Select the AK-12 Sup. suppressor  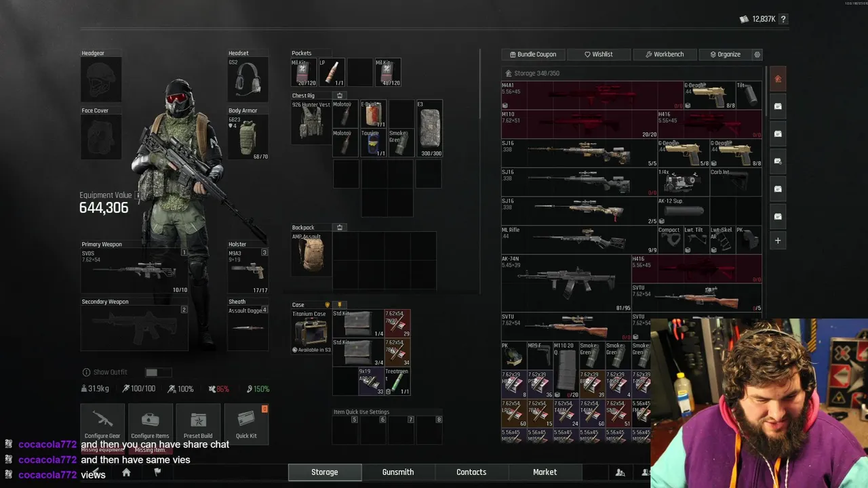coord(683,211)
